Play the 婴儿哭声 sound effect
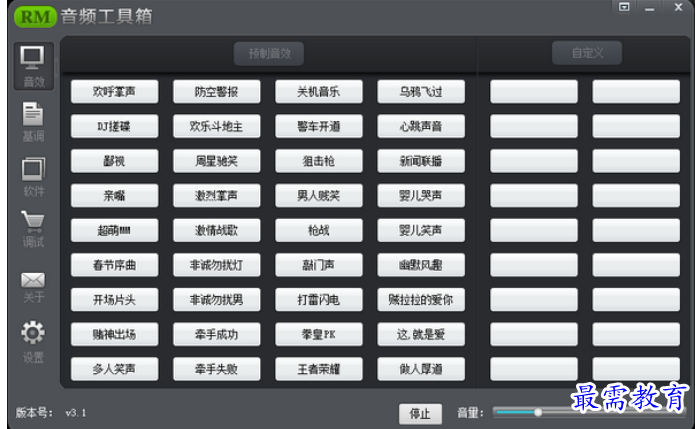Viewport: 695px width, 429px height. point(420,196)
